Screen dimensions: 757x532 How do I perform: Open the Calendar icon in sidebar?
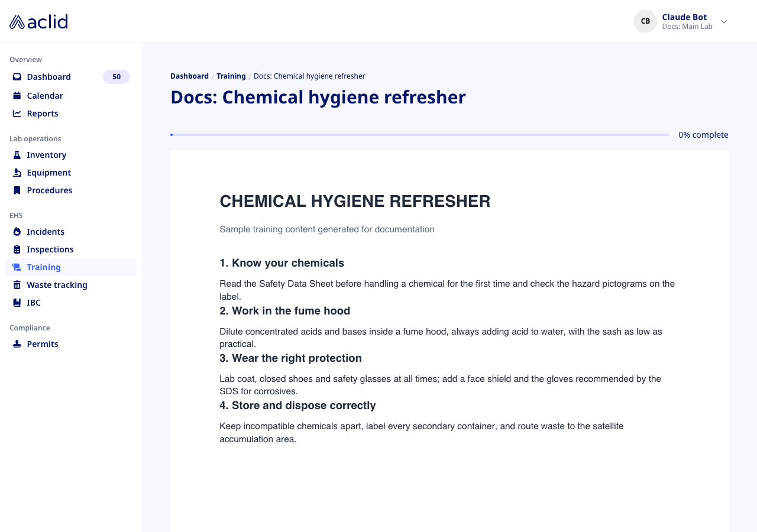[x=17, y=96]
